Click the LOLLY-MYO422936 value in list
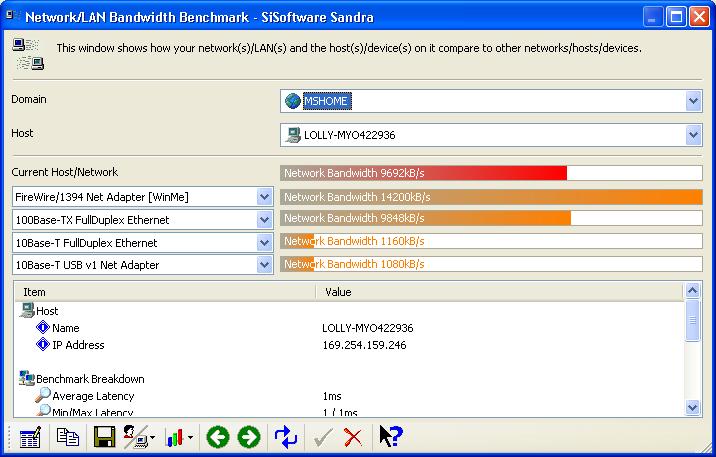Image resolution: width=716 pixels, height=457 pixels. click(368, 328)
